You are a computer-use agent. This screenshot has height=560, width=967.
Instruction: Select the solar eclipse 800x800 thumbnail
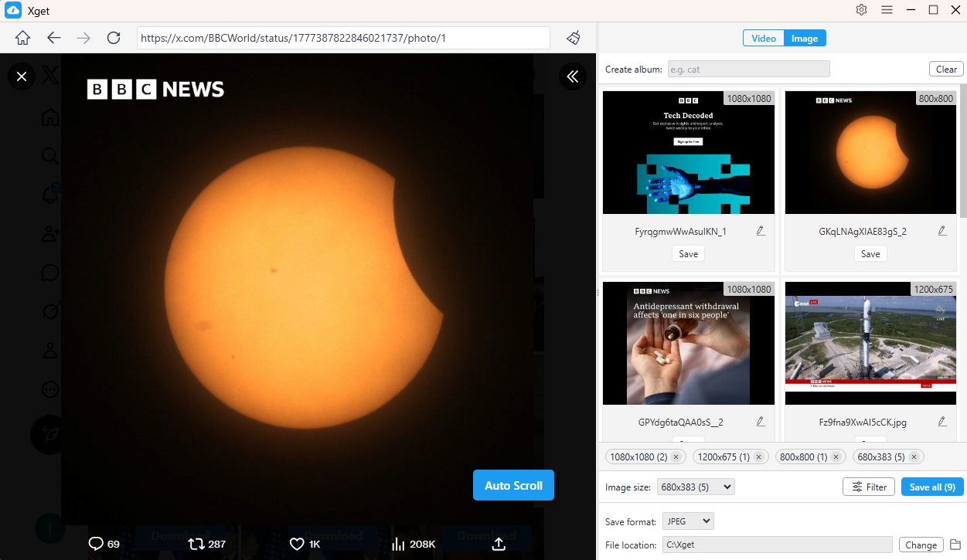[x=870, y=152]
